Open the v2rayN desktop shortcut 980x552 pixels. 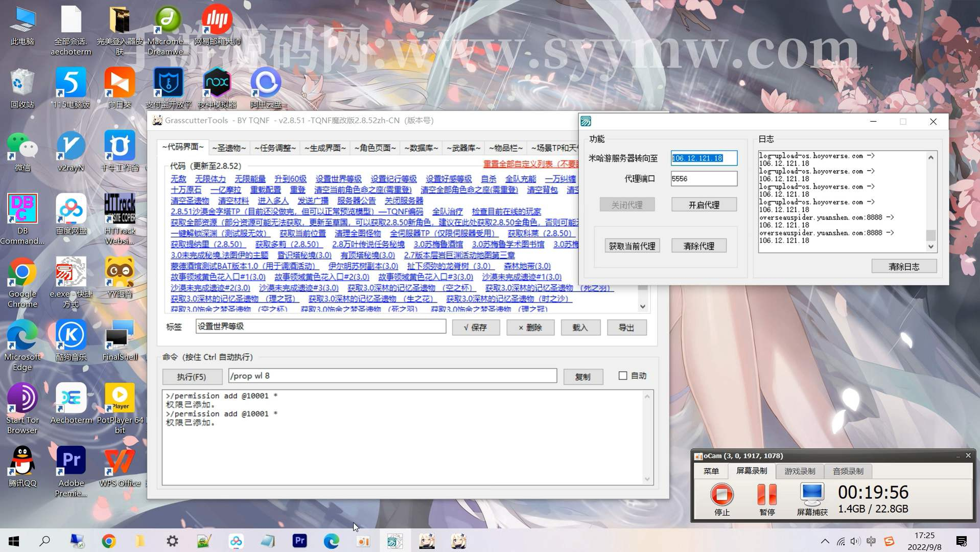[71, 151]
